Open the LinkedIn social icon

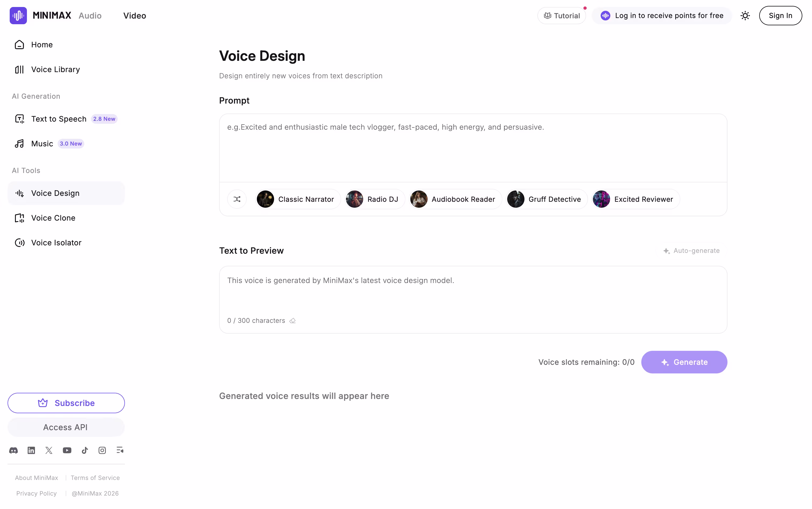coord(31,450)
